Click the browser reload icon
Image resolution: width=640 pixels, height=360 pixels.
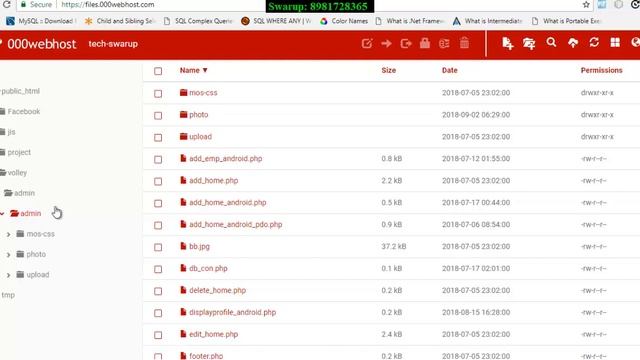click(x=6, y=4)
